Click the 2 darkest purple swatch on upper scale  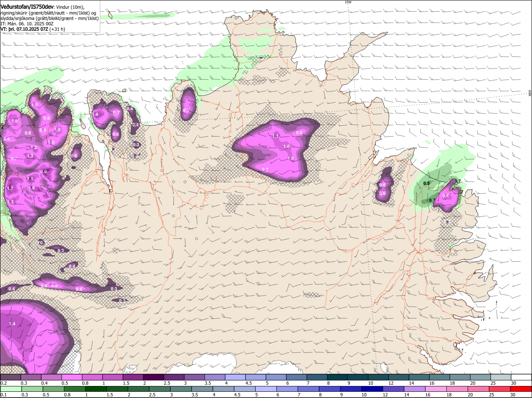(153, 377)
